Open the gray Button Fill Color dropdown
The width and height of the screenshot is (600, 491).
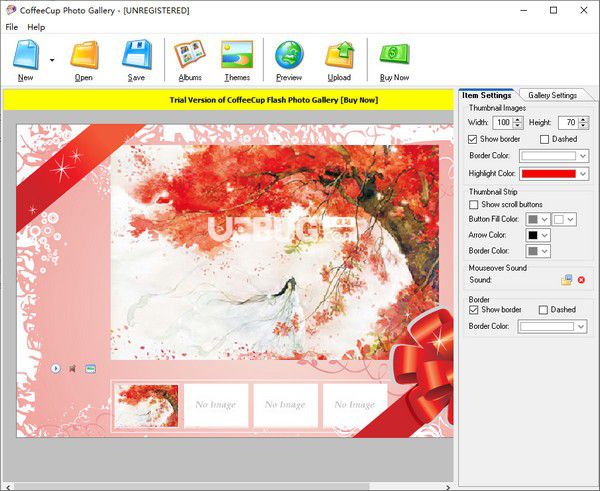click(x=545, y=219)
